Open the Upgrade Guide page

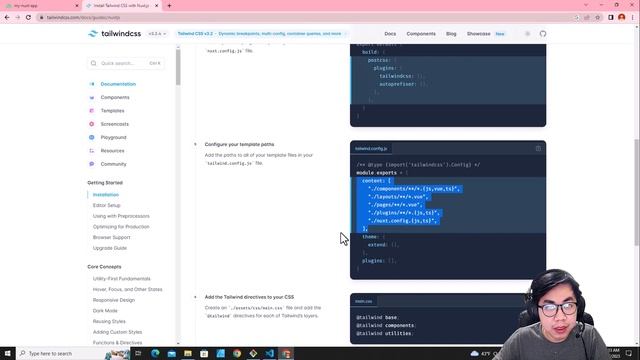pos(110,248)
